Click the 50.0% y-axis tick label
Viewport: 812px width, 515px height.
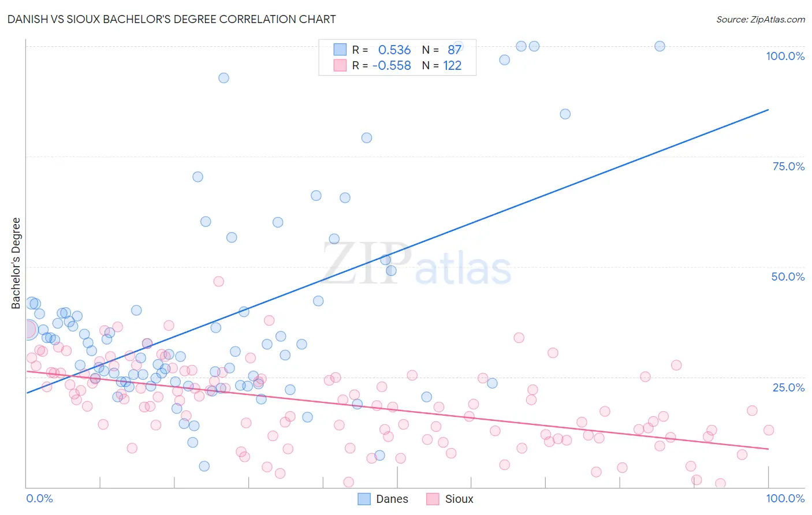pyautogui.click(x=788, y=277)
